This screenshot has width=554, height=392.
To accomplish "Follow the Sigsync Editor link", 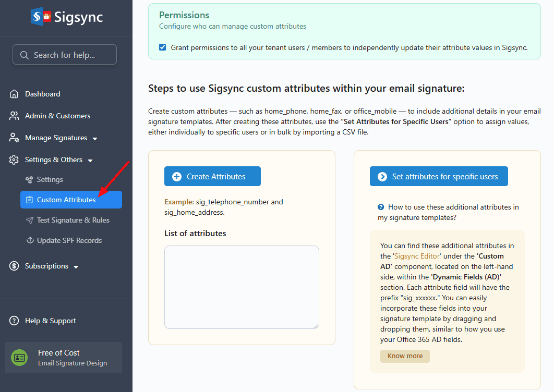I will (417, 256).
